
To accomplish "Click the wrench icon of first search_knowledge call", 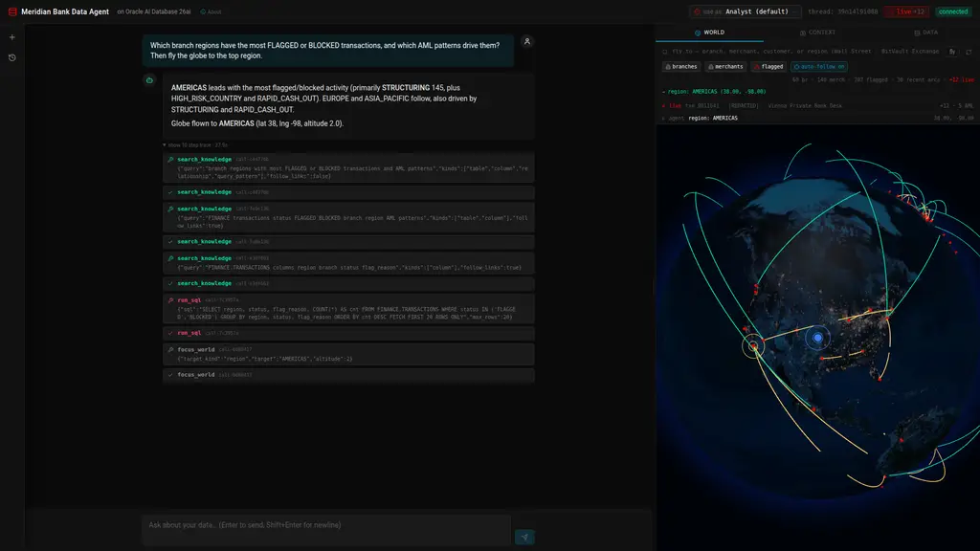I will pos(170,160).
